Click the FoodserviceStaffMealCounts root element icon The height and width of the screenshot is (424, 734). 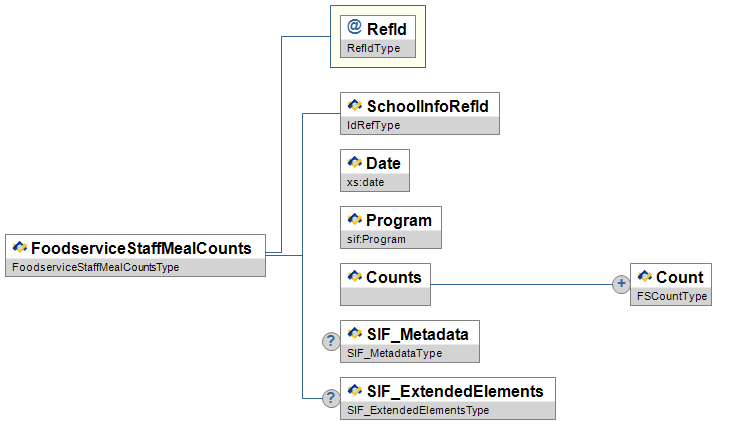(19, 247)
